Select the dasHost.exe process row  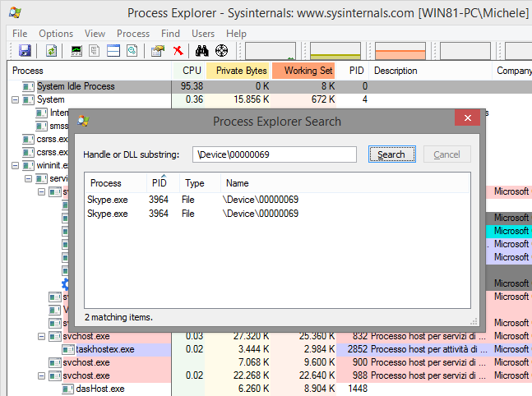270,389
